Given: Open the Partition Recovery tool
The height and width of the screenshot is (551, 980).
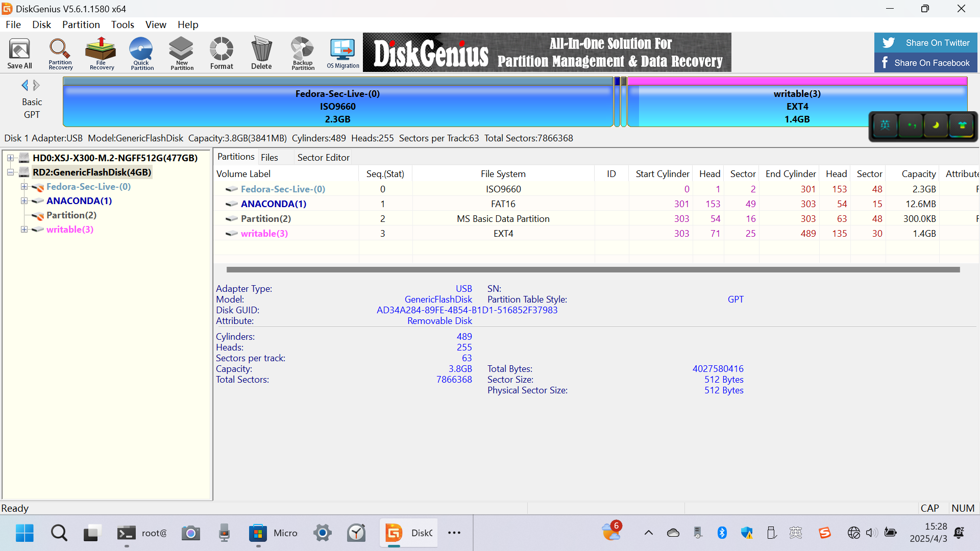Looking at the screenshot, I should 60,53.
